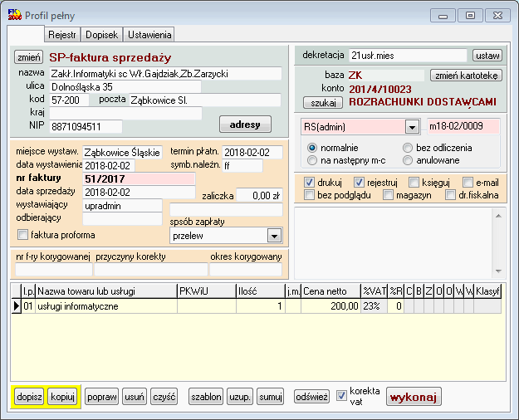Click the FK 2000 application icon in title bar

click(15, 15)
